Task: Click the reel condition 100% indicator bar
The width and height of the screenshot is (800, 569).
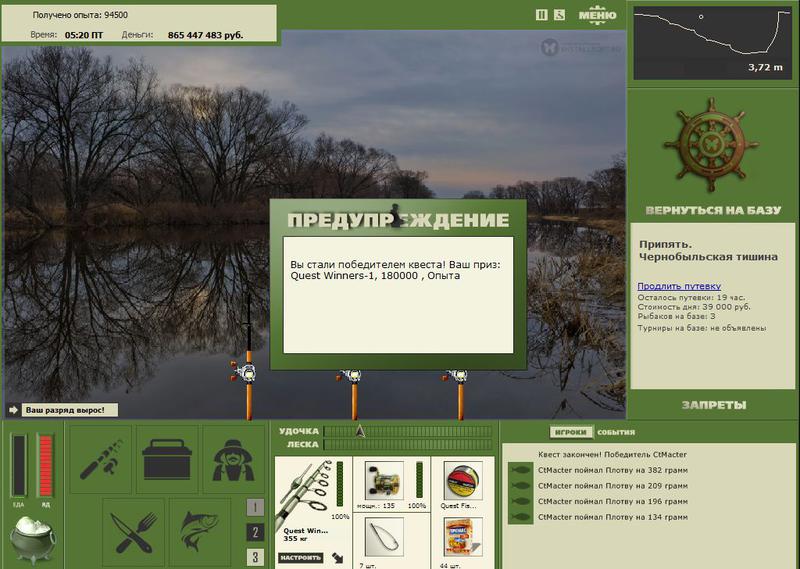Action: pyautogui.click(x=419, y=480)
